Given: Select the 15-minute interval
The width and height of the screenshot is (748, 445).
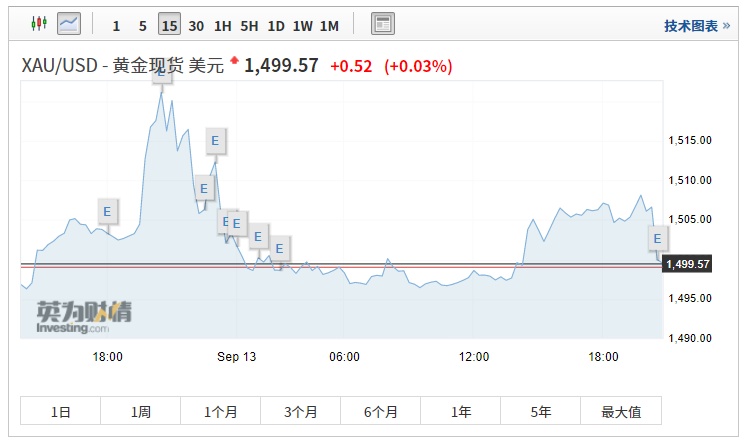Looking at the screenshot, I should (169, 25).
